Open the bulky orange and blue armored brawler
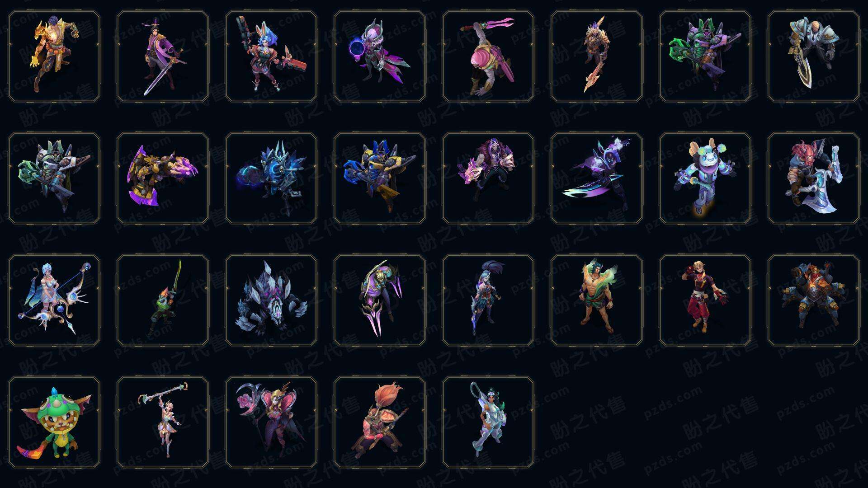Image resolution: width=868 pixels, height=488 pixels. click(x=814, y=300)
